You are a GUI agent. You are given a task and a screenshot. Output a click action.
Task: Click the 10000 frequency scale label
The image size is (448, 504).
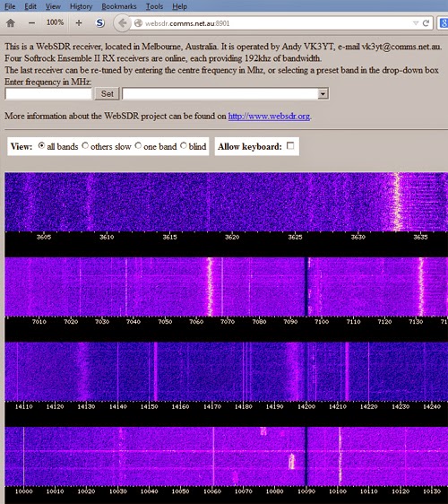(x=24, y=491)
